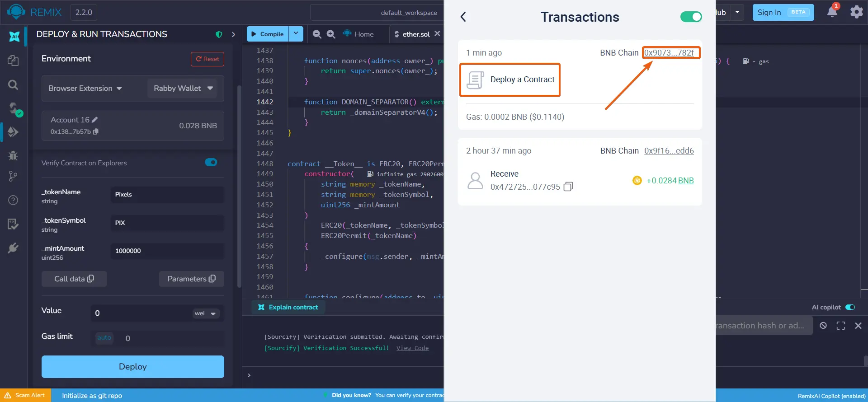Expand the Compile button dropdown arrow
868x402 pixels.
(296, 34)
